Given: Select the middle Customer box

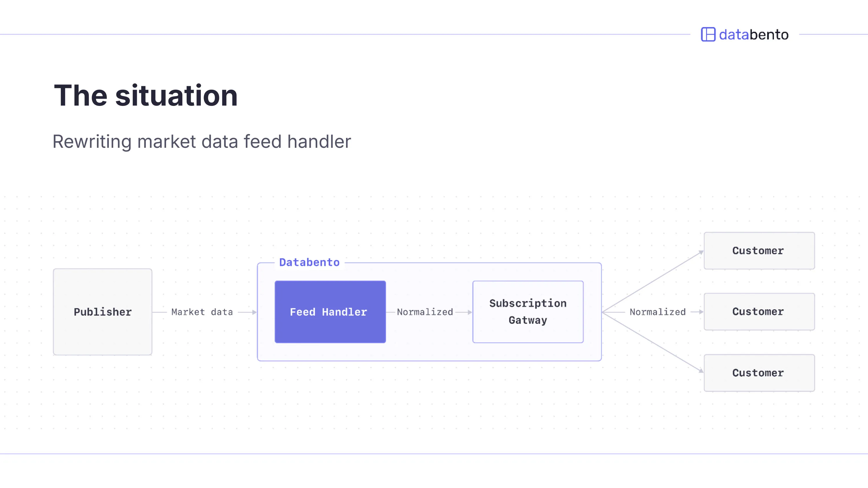Looking at the screenshot, I should pos(759,312).
